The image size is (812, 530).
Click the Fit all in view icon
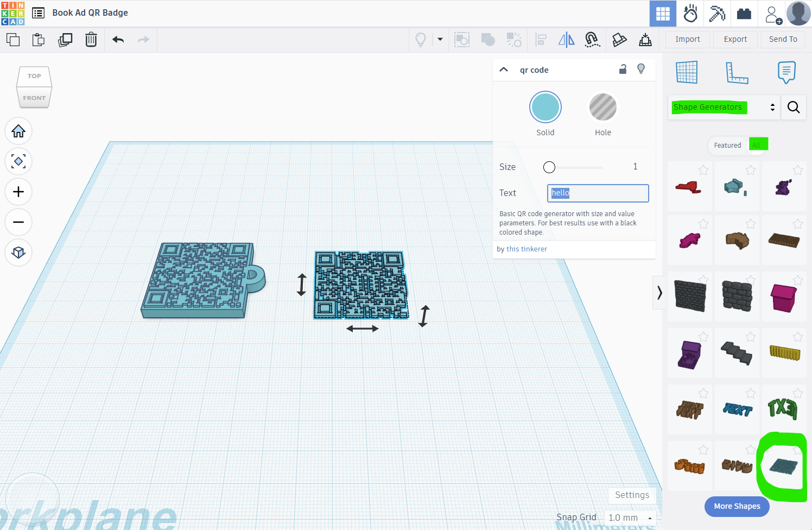click(x=18, y=162)
